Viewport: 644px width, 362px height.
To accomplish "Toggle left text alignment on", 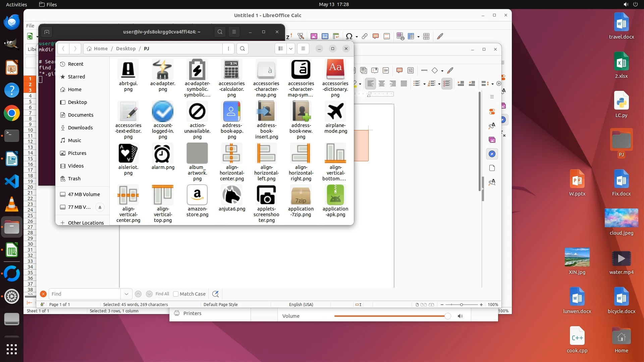I will 370,84.
